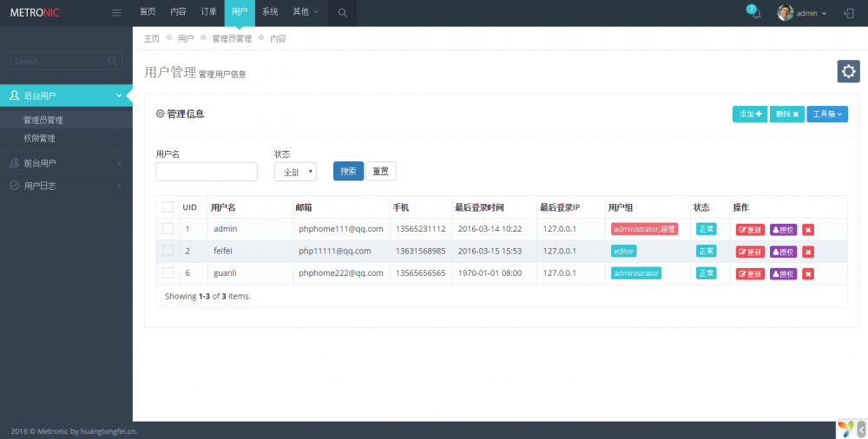The height and width of the screenshot is (439, 868).
Task: Select the 用户 top menu tab
Action: pos(240,12)
